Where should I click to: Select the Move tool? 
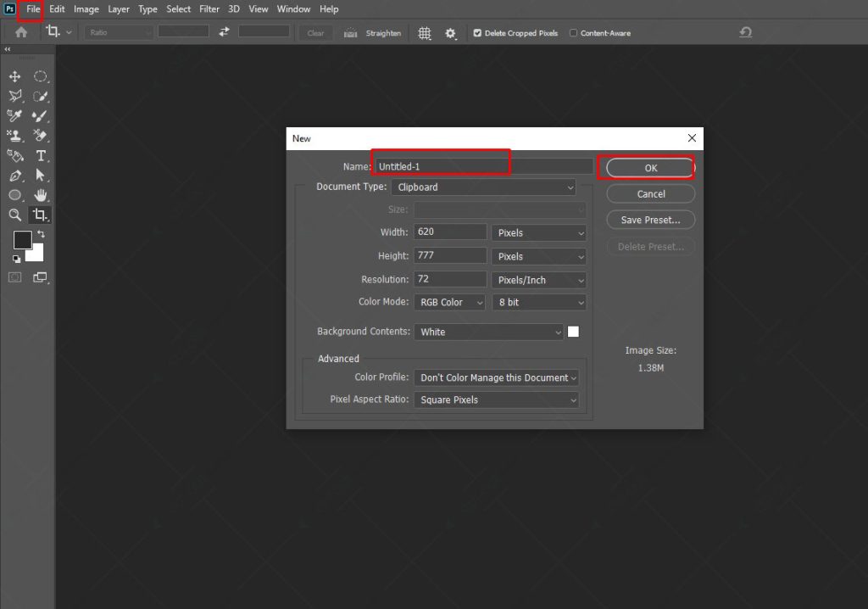(14, 76)
